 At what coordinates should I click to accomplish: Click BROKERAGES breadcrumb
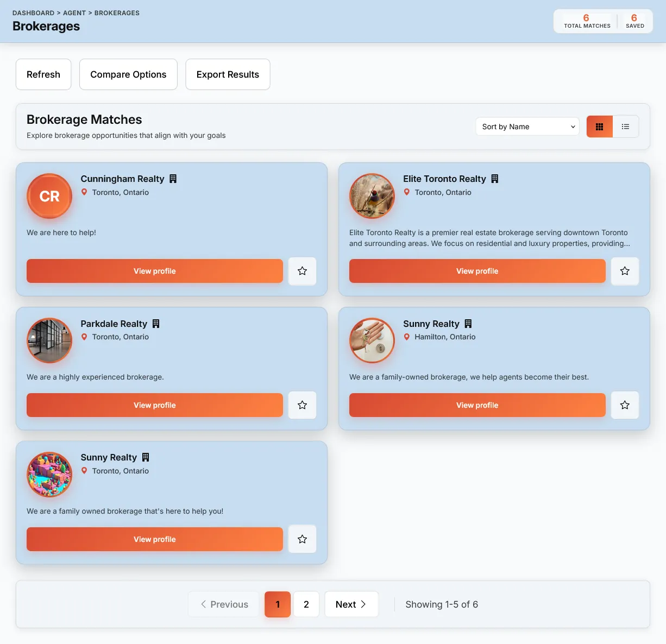pyautogui.click(x=117, y=13)
